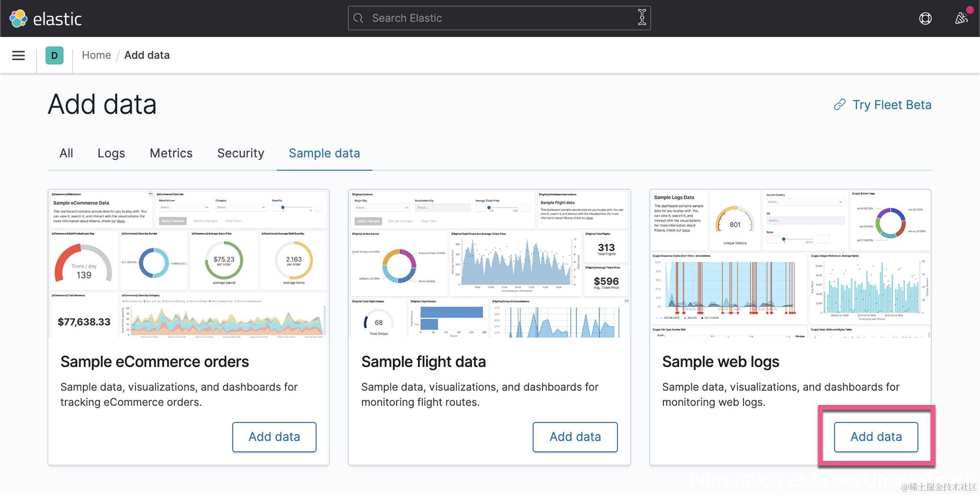The width and height of the screenshot is (980, 495).
Task: Open the D space selector avatar
Action: pyautogui.click(x=54, y=55)
